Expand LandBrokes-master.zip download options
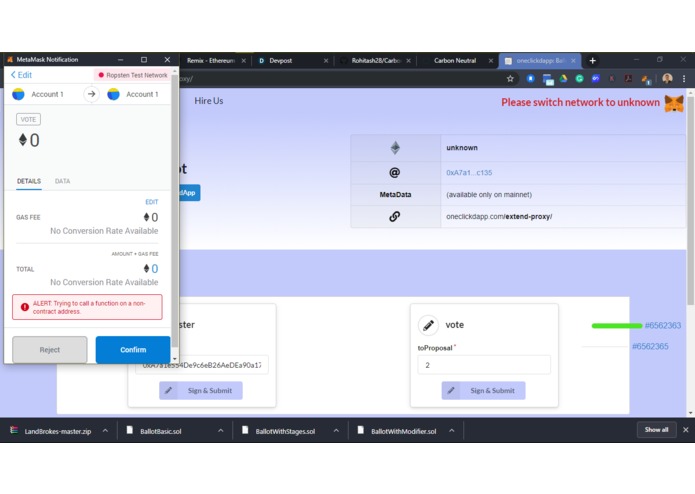This screenshot has height=494, width=695. pos(105,431)
